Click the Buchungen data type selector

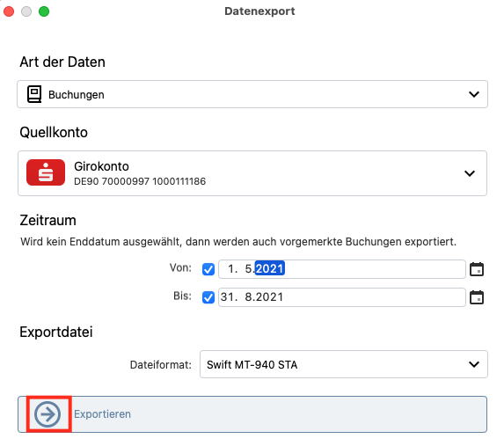coord(252,94)
